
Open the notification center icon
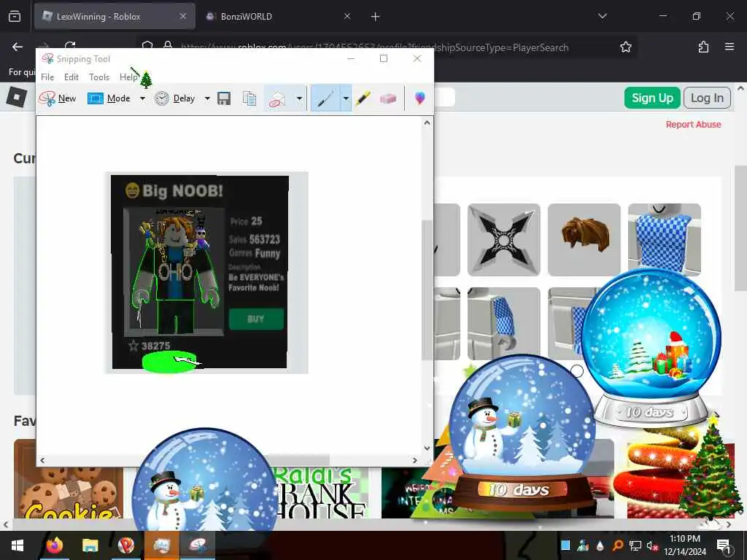click(724, 545)
